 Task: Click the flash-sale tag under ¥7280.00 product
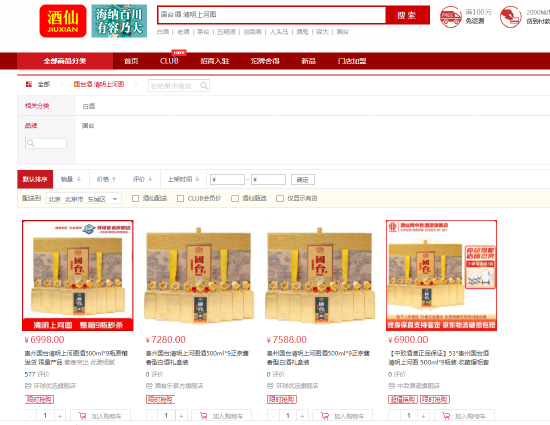160,399
